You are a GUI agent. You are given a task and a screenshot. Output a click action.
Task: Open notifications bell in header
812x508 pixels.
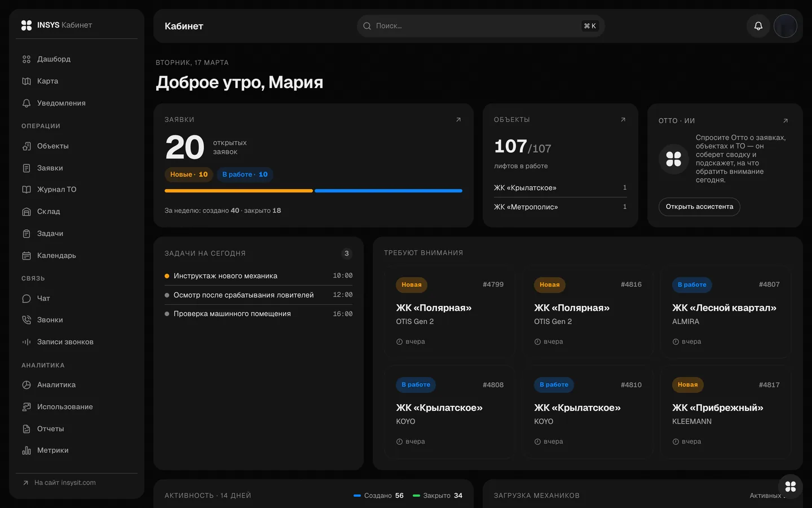(x=758, y=26)
